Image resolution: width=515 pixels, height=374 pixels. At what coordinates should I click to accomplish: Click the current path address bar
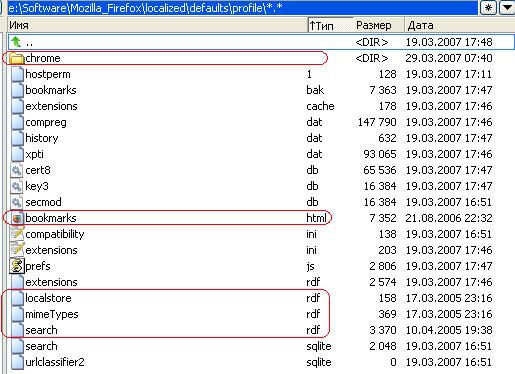point(243,8)
